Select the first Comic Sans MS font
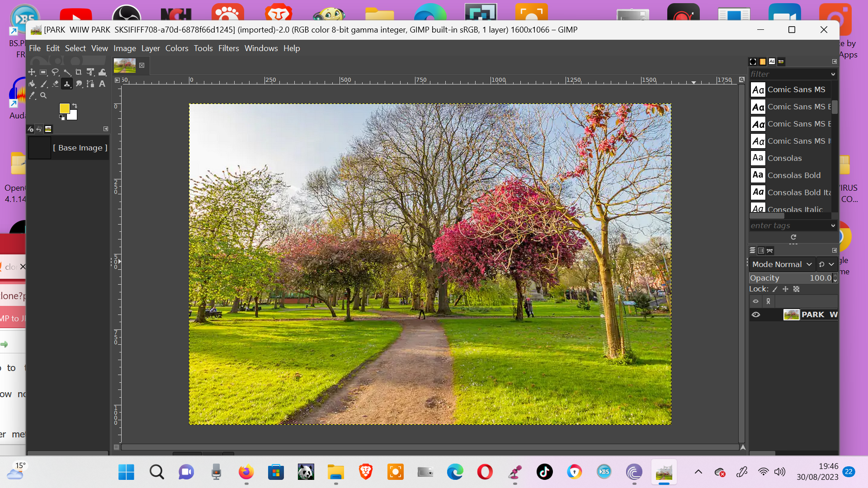The height and width of the screenshot is (488, 868). pyautogui.click(x=790, y=89)
